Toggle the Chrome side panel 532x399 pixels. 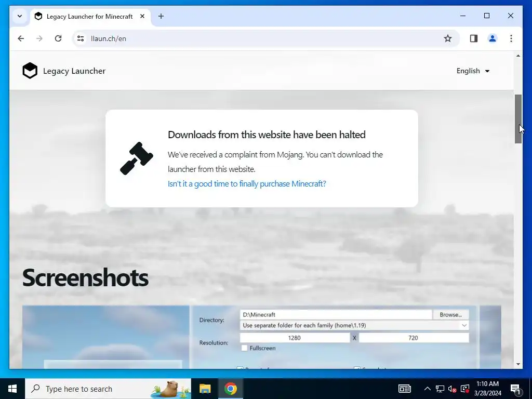(474, 38)
